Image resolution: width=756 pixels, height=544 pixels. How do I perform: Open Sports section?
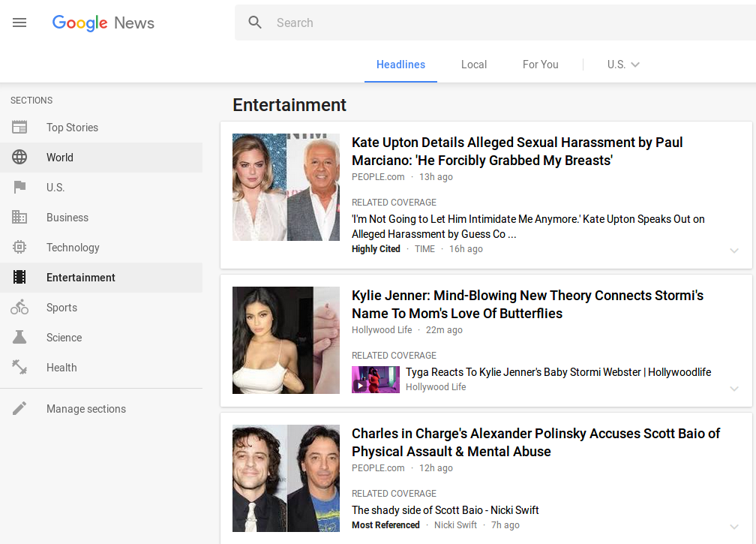(101, 307)
